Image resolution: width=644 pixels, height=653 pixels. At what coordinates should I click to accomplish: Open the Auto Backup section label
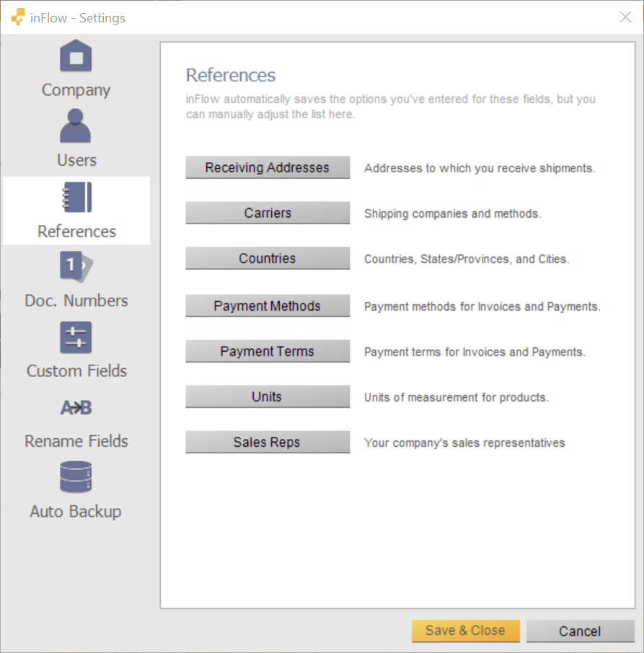click(76, 512)
